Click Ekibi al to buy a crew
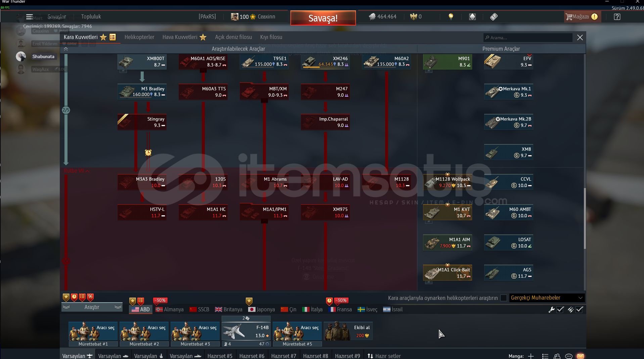The image size is (644, 359). [x=348, y=331]
